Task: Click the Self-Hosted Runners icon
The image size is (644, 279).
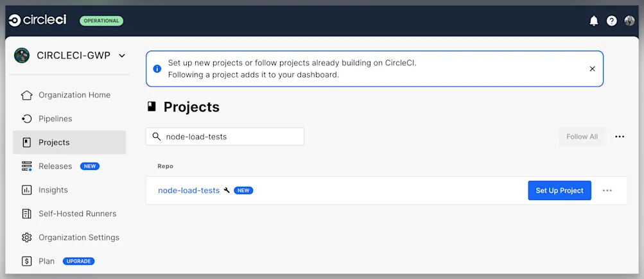Action: (27, 214)
